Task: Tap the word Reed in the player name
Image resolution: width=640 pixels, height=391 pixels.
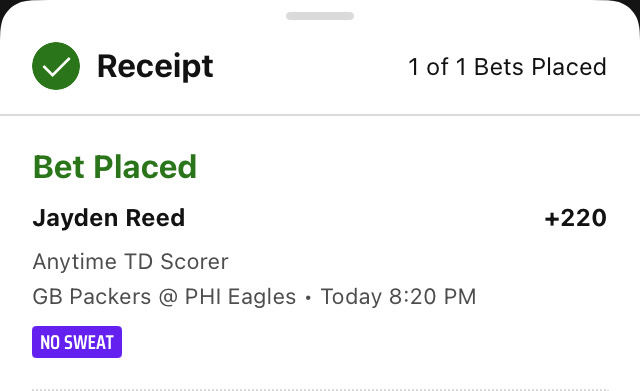Action: (155, 218)
